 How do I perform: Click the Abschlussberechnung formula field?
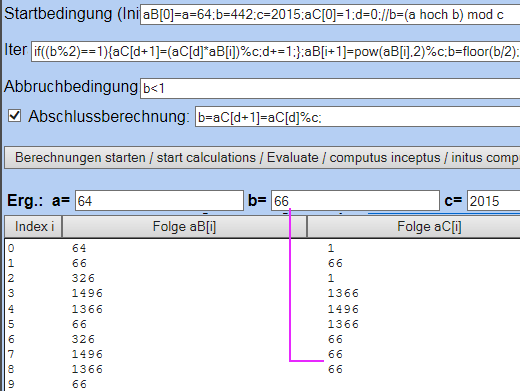[357, 117]
